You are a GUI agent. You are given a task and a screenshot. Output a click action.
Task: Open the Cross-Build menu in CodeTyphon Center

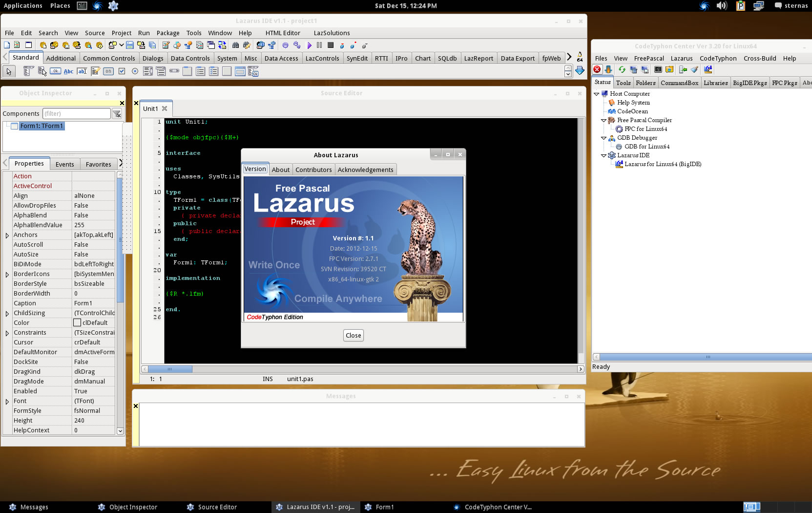[x=759, y=58]
